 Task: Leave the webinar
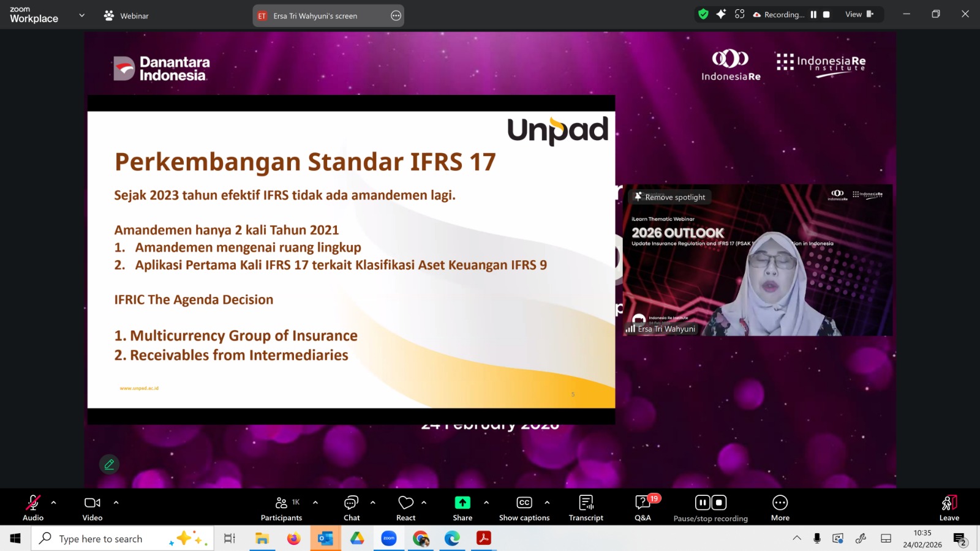(x=949, y=508)
